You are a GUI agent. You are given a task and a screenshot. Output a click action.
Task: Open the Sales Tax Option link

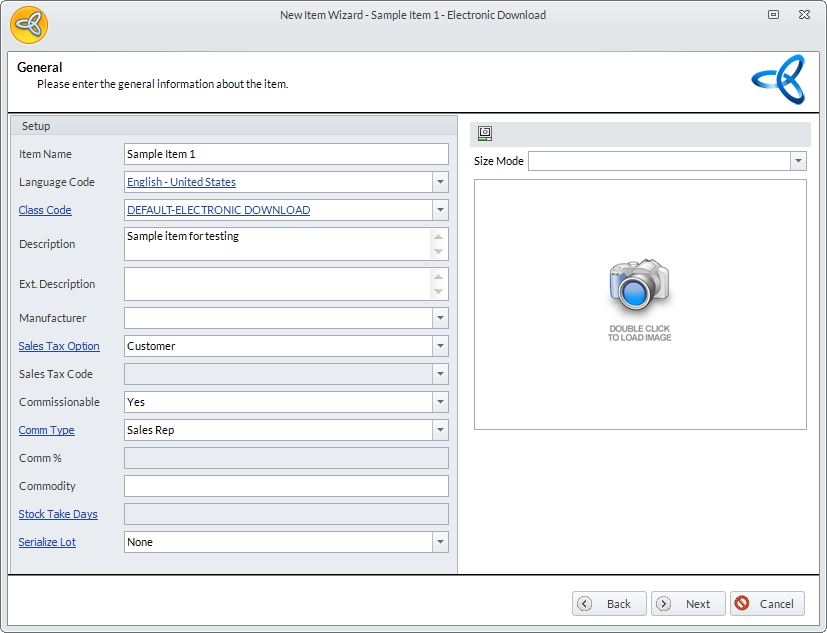pyautogui.click(x=59, y=346)
